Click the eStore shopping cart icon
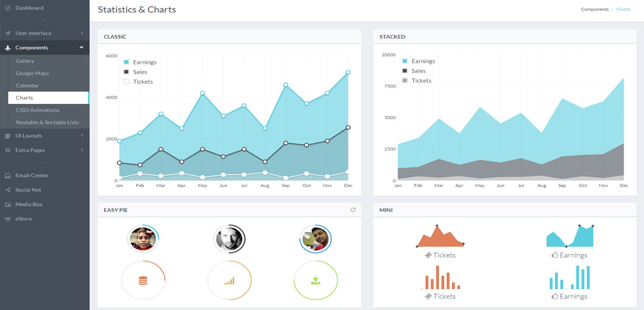Viewport: 644px width, 310px height. click(7, 219)
